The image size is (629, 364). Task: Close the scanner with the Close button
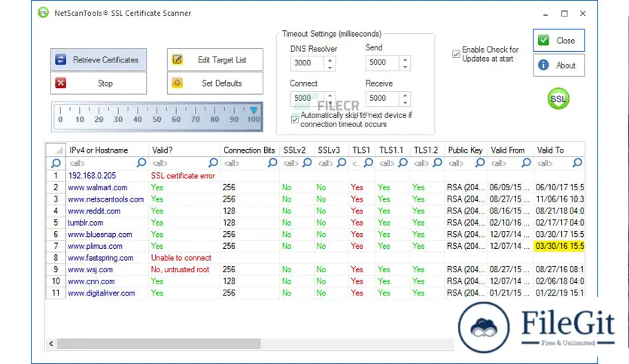558,40
